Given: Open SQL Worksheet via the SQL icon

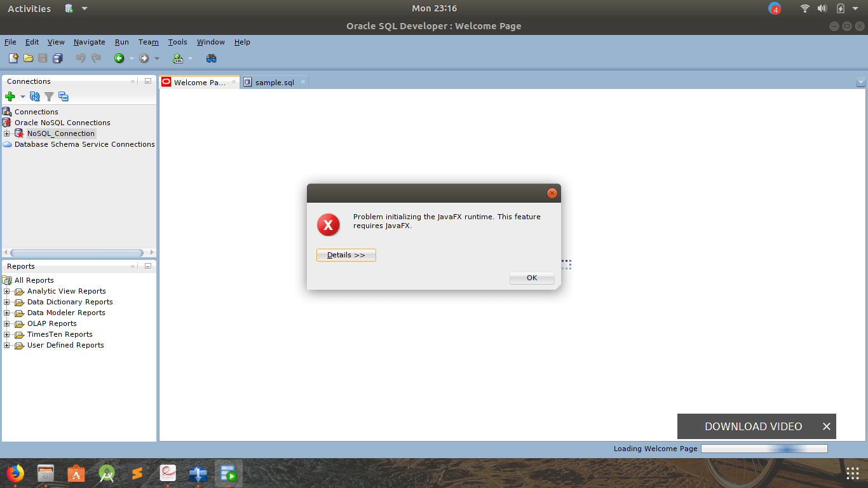Looking at the screenshot, I should tap(178, 58).
